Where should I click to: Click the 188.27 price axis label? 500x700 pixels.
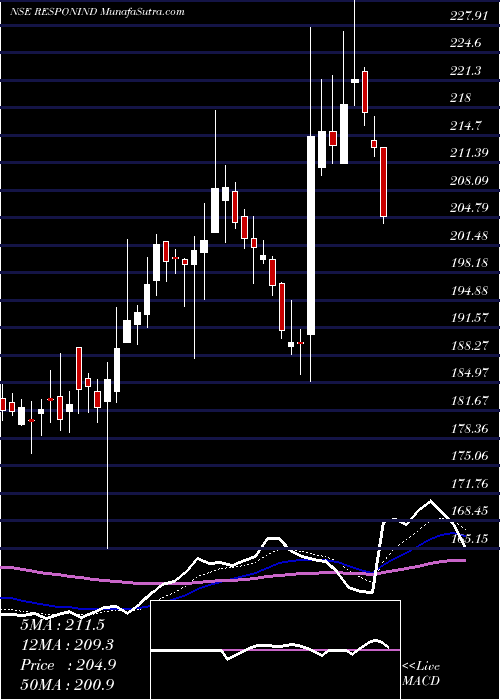click(x=468, y=346)
